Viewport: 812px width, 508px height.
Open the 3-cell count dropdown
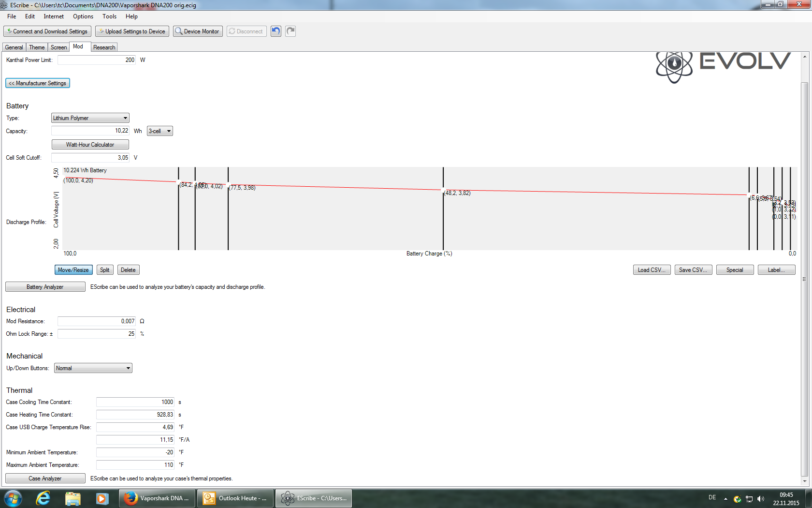tap(160, 131)
